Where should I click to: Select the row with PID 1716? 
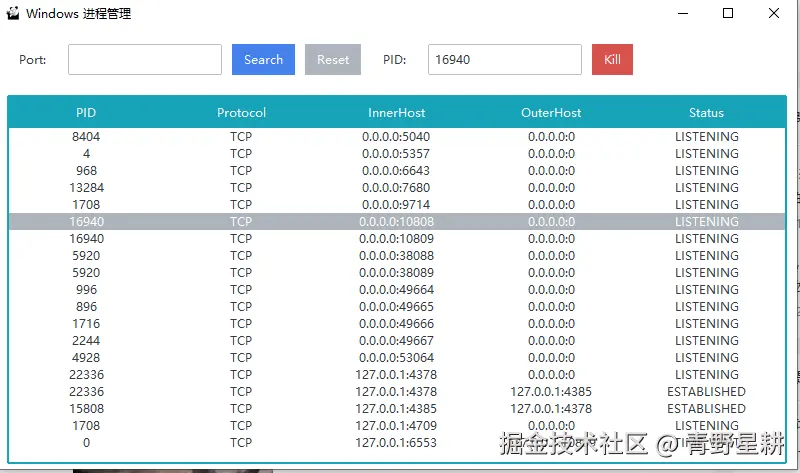point(397,323)
